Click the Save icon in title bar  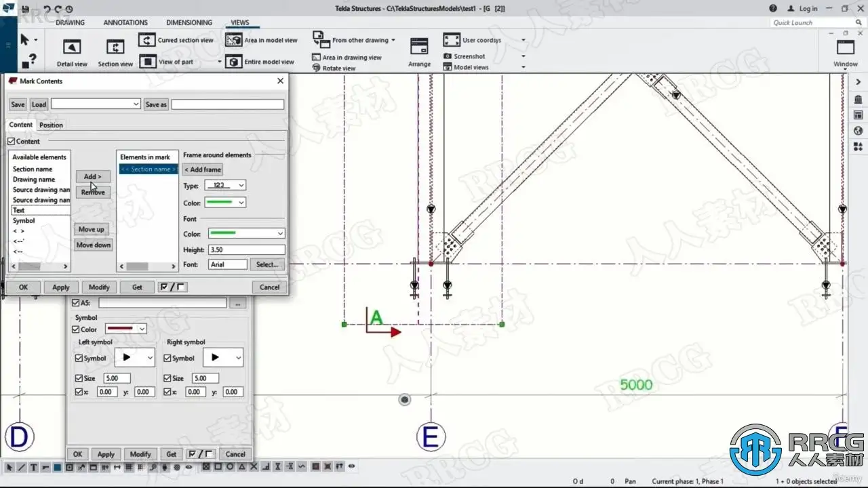click(25, 9)
